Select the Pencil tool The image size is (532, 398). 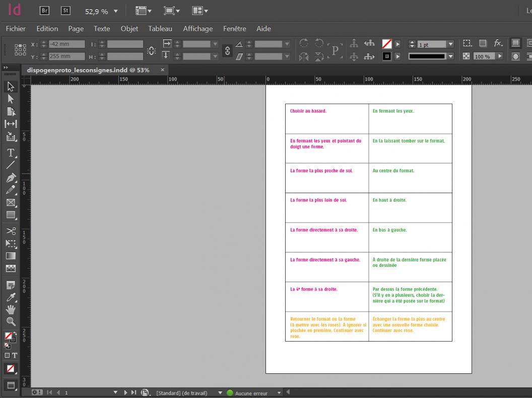(11, 189)
